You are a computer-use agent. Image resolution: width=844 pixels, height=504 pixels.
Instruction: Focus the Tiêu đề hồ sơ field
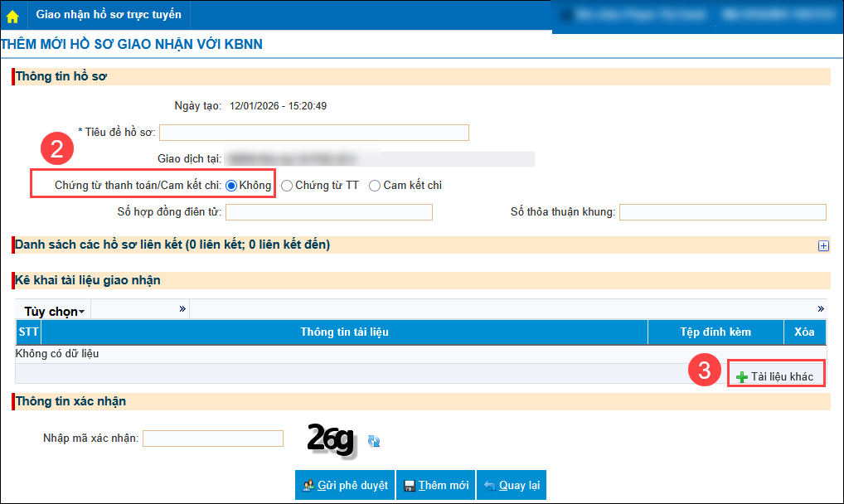[314, 133]
